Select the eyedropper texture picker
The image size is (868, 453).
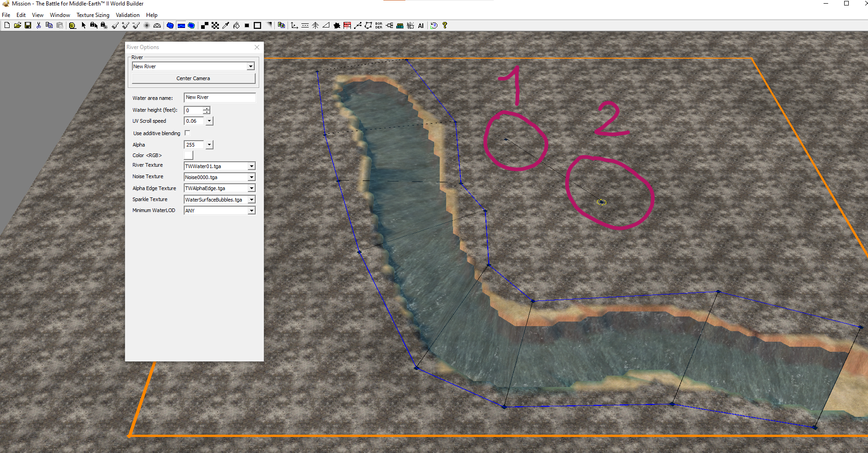(x=225, y=26)
